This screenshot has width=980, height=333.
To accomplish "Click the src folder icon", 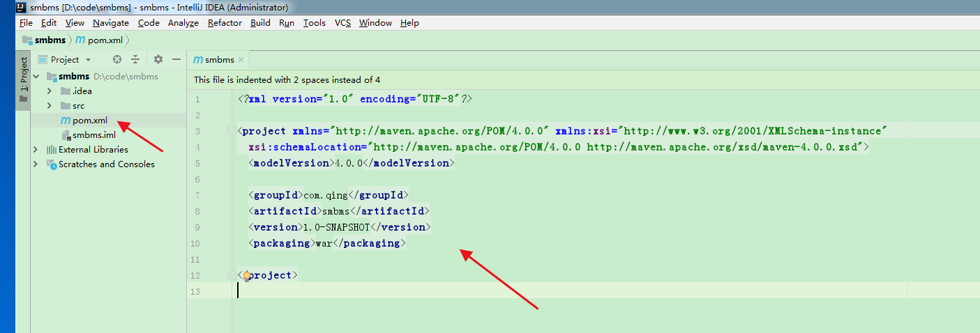I will pos(66,106).
